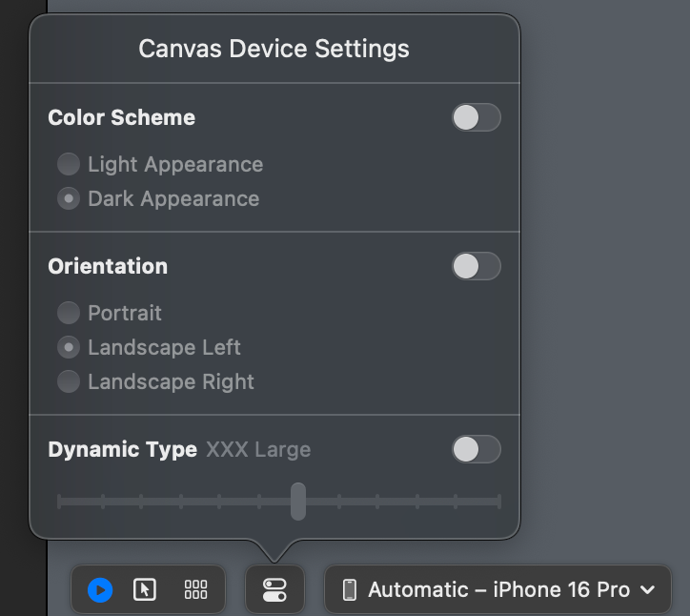Select Dark Appearance radio button

click(69, 198)
